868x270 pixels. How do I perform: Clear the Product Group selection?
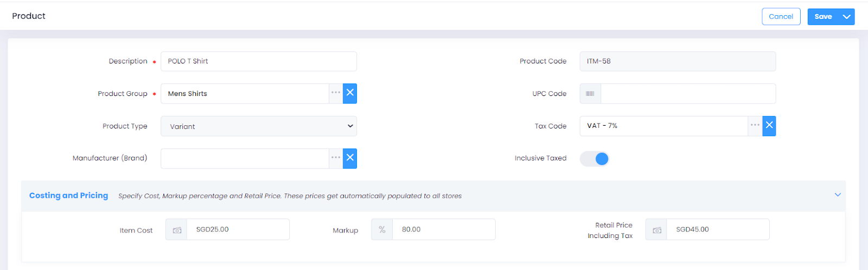tap(350, 93)
